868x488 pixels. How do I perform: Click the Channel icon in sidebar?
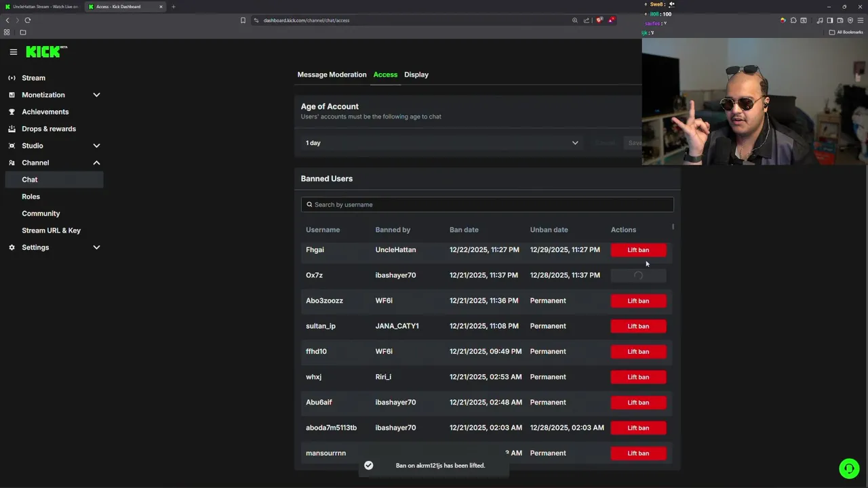12,163
